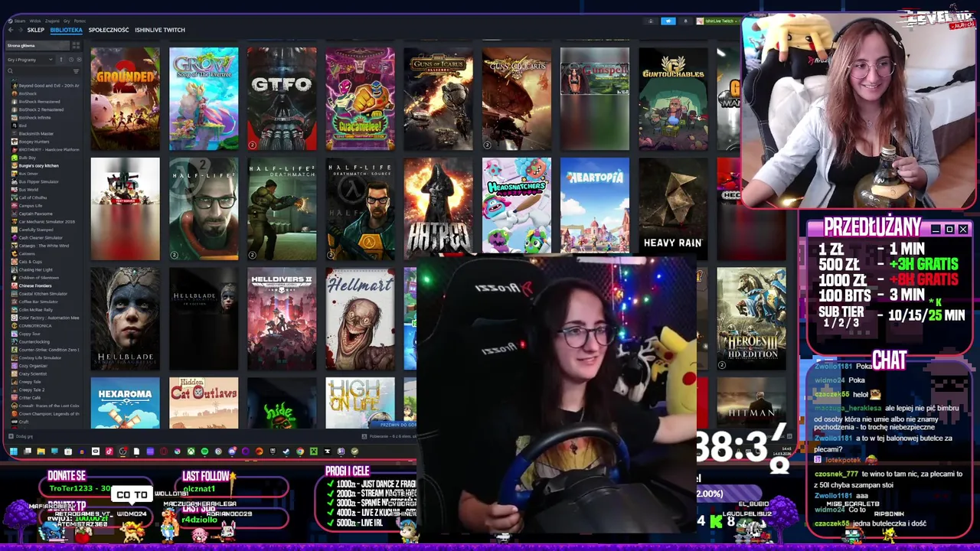The image size is (980, 551).
Task: Open the ISHINLIVE TWITCH profile tab
Action: pyautogui.click(x=160, y=30)
